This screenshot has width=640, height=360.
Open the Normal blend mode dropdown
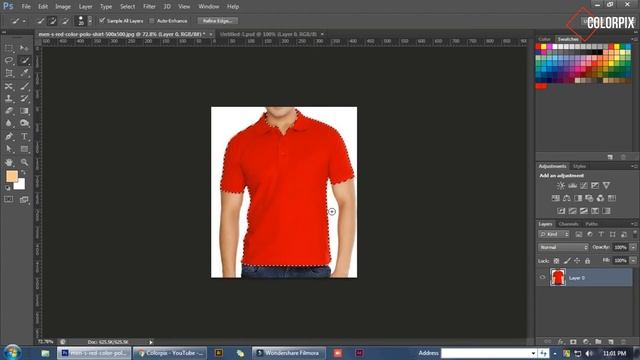click(x=563, y=247)
